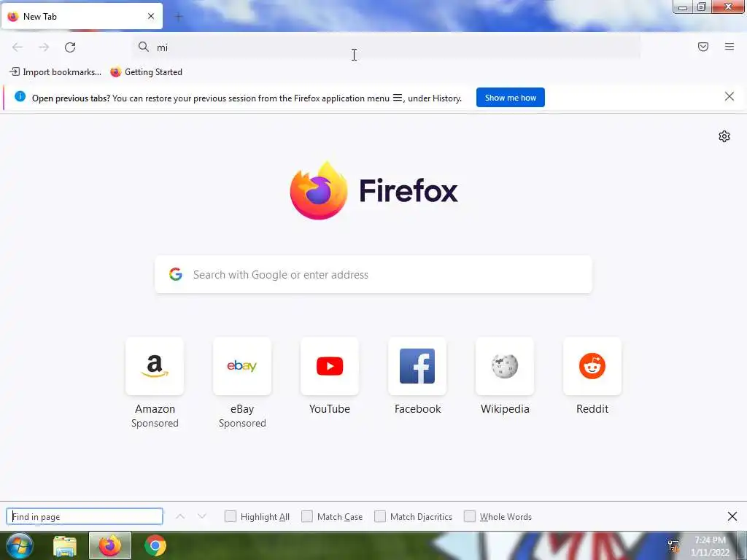Click the address bar containing "mi"

click(x=386, y=47)
